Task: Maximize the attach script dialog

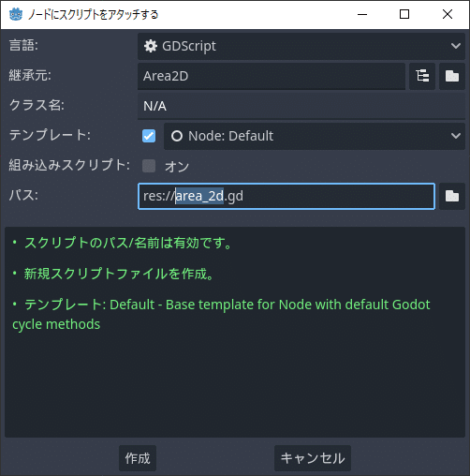Action: click(404, 14)
